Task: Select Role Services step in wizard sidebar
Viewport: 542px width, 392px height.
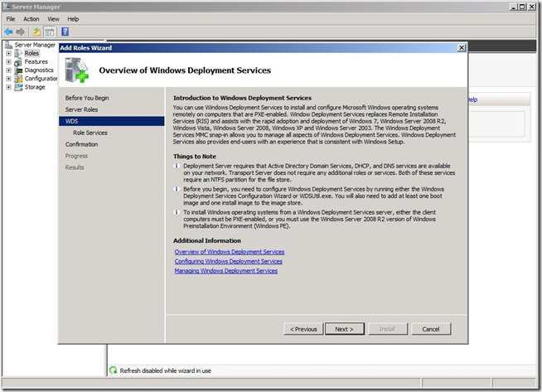Action: point(90,133)
